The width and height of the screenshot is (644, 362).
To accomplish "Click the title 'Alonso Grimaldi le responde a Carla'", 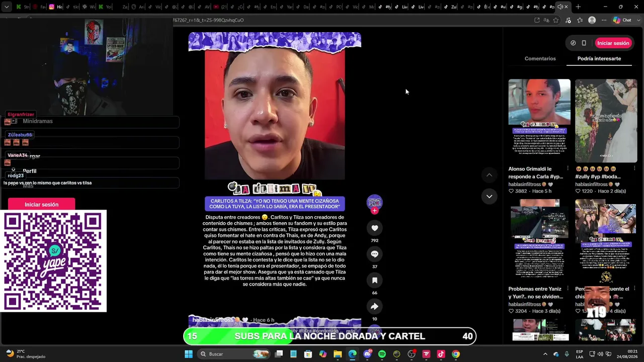I will 535,173.
